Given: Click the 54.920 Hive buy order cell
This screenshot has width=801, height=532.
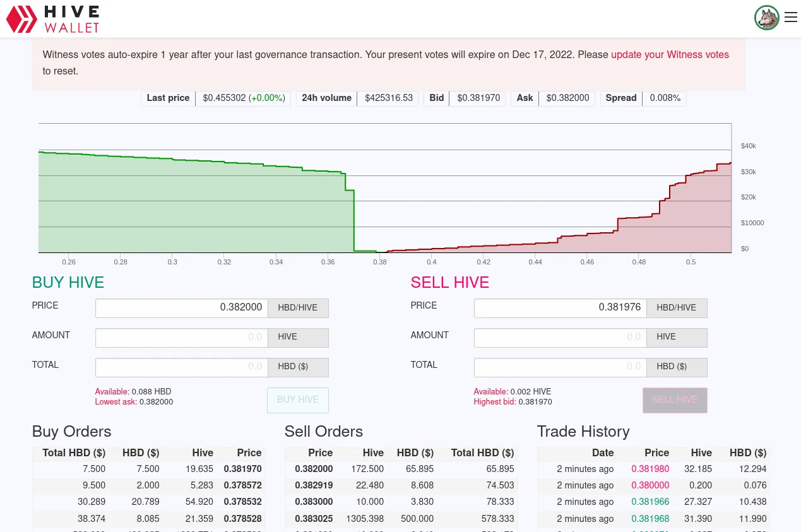Looking at the screenshot, I should point(199,502).
